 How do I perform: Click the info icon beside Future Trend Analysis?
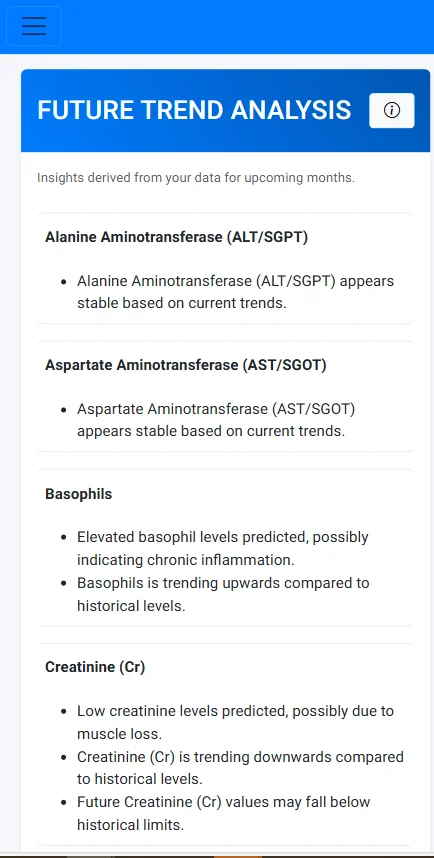[392, 111]
